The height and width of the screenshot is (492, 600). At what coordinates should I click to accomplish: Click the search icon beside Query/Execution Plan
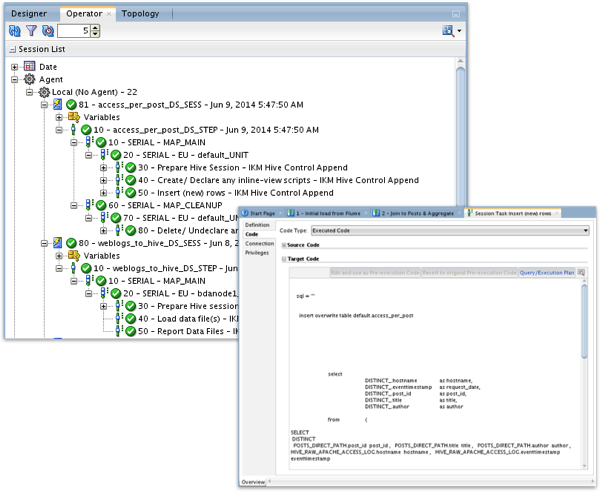(581, 273)
